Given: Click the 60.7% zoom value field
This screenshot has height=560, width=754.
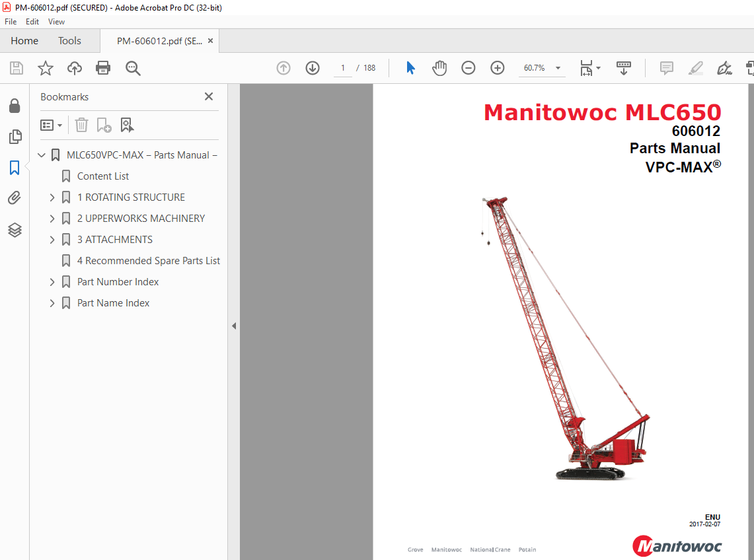Looking at the screenshot, I should 534,68.
